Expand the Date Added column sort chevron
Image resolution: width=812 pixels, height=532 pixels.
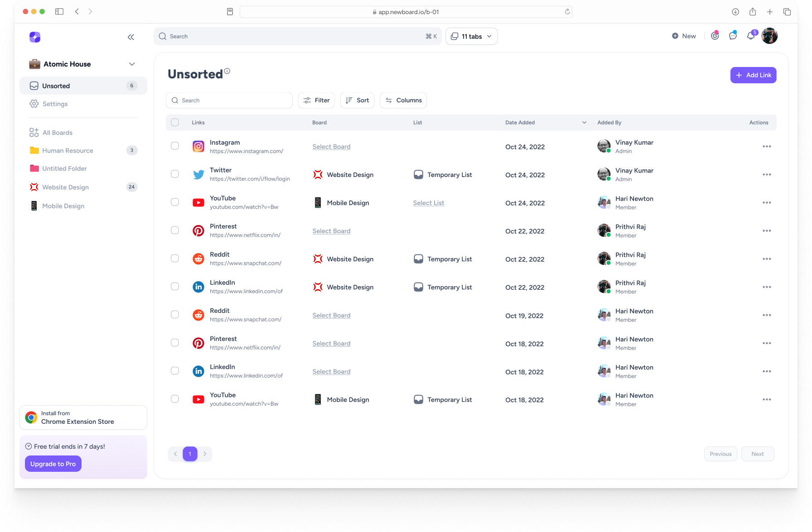point(584,122)
